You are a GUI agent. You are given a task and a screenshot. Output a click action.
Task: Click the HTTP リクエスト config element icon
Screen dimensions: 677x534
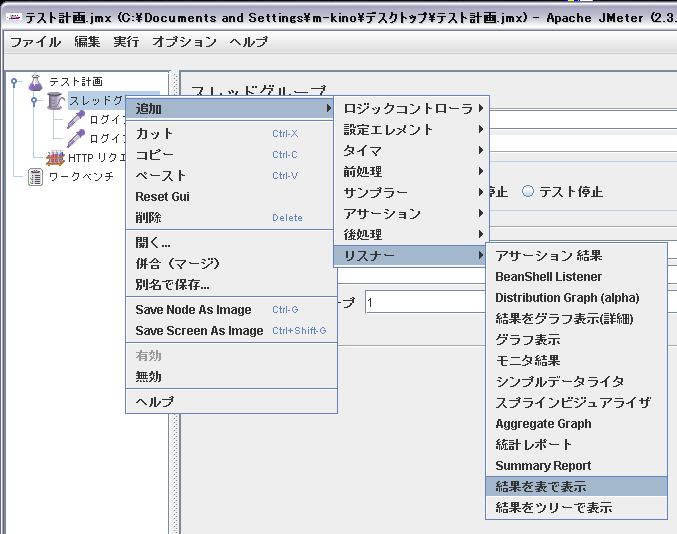(54, 158)
